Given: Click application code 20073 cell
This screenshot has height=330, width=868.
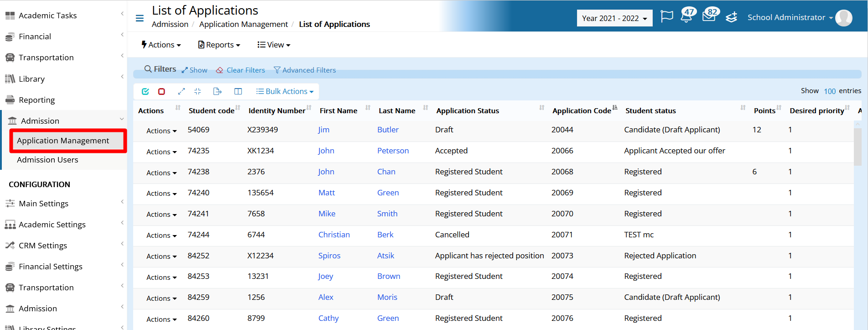Looking at the screenshot, I should tap(562, 256).
